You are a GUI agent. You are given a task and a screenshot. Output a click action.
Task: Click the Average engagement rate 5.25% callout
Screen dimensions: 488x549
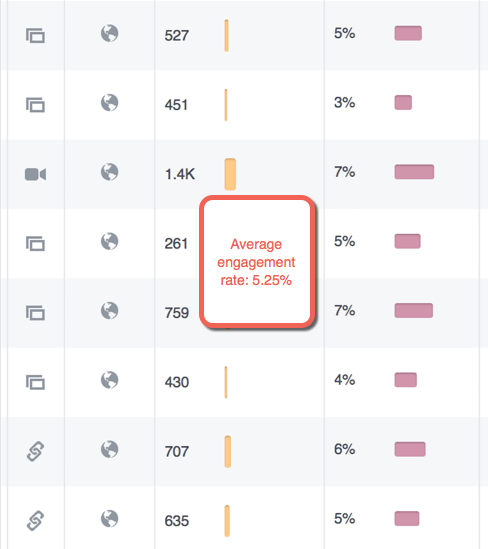tap(257, 262)
